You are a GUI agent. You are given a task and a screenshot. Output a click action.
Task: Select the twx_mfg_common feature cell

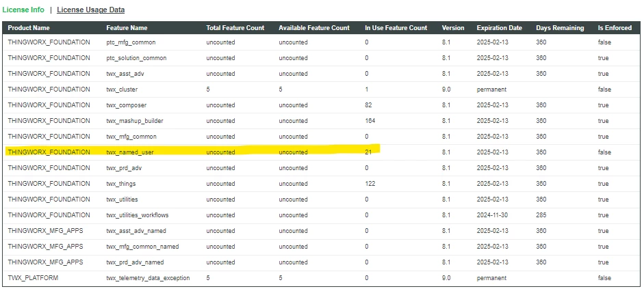131,137
